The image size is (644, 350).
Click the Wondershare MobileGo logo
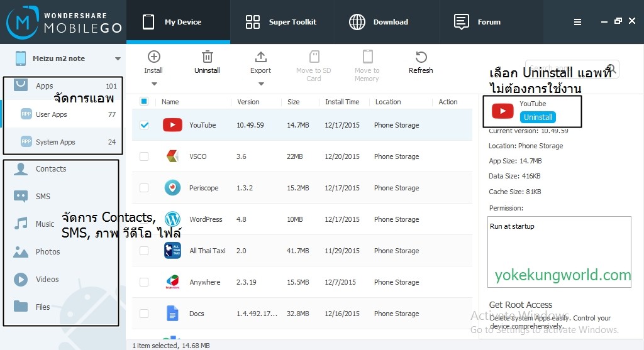64,22
